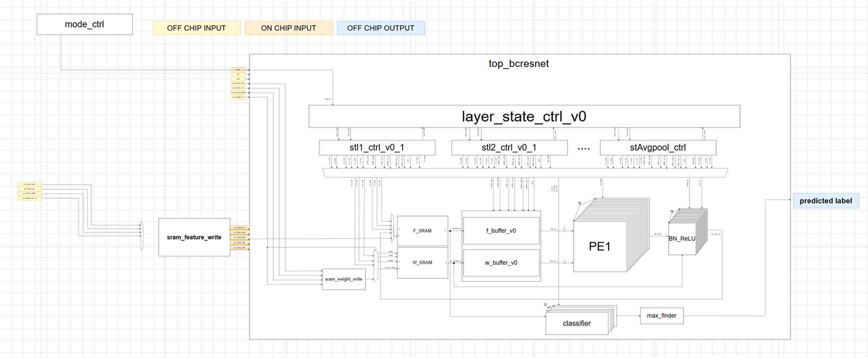Click the multiplexer feeding sram_feature_write
This screenshot has height=358, width=868.
click(x=142, y=235)
